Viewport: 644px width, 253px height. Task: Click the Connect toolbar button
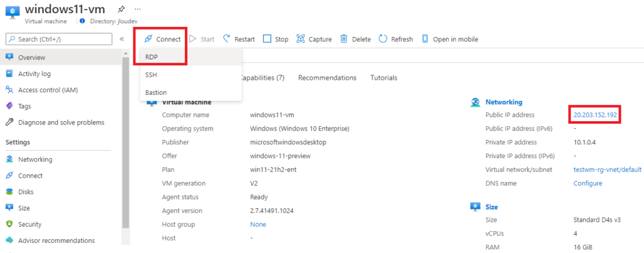[x=162, y=40]
